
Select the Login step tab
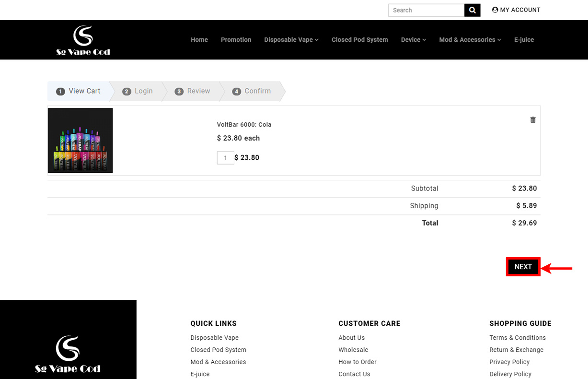click(138, 91)
